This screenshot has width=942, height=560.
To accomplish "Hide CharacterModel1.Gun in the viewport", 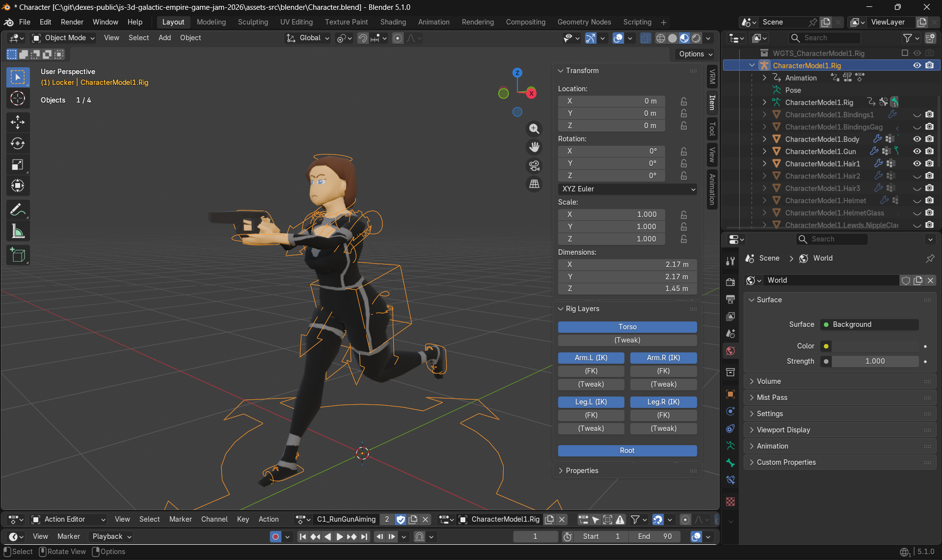I will [x=917, y=151].
